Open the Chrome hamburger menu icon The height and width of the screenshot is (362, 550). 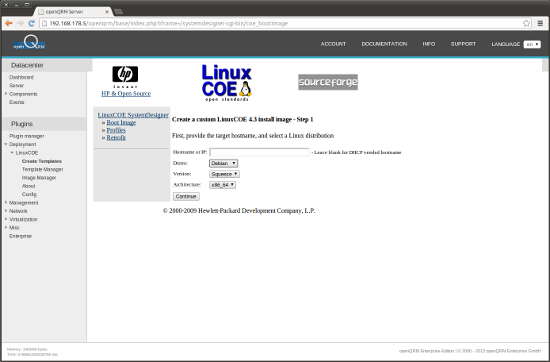click(540, 23)
